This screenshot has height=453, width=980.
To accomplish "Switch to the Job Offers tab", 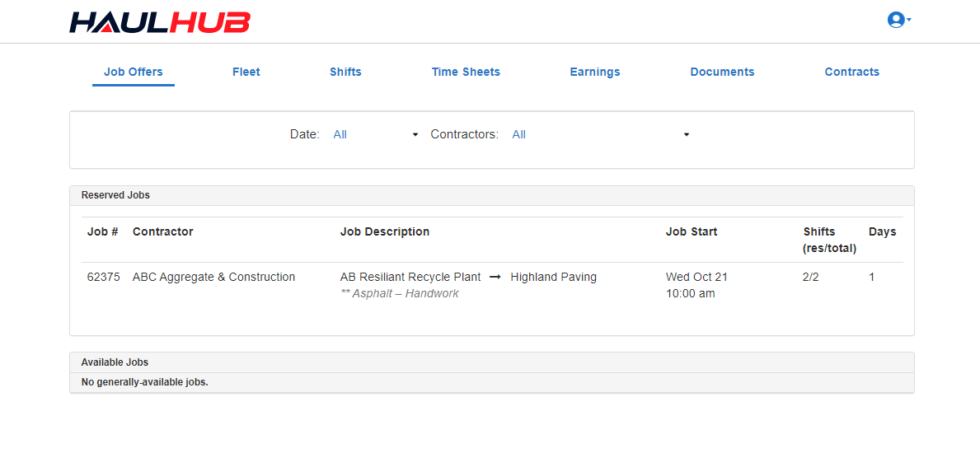I will 134,72.
